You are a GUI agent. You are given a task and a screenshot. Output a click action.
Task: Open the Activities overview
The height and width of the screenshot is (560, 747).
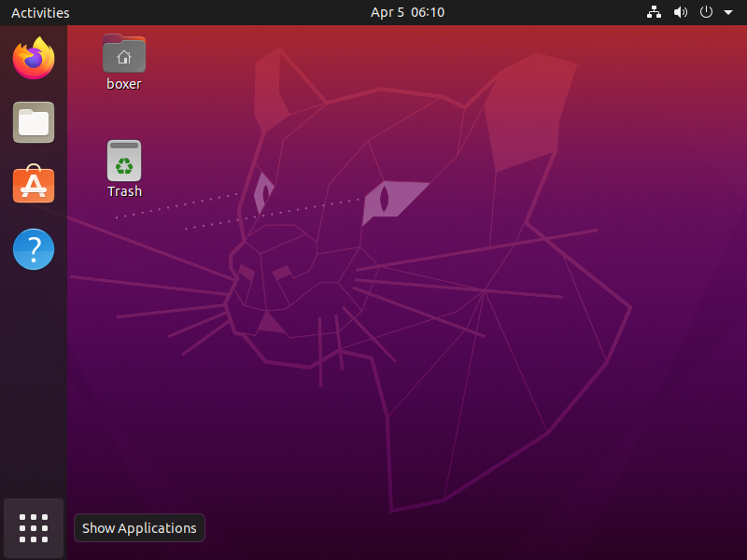40,12
